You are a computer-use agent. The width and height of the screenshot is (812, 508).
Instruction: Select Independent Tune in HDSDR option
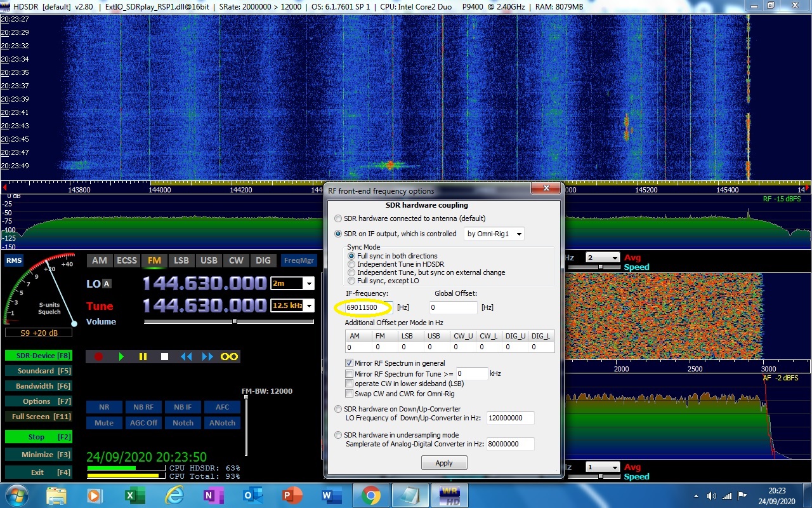(351, 264)
